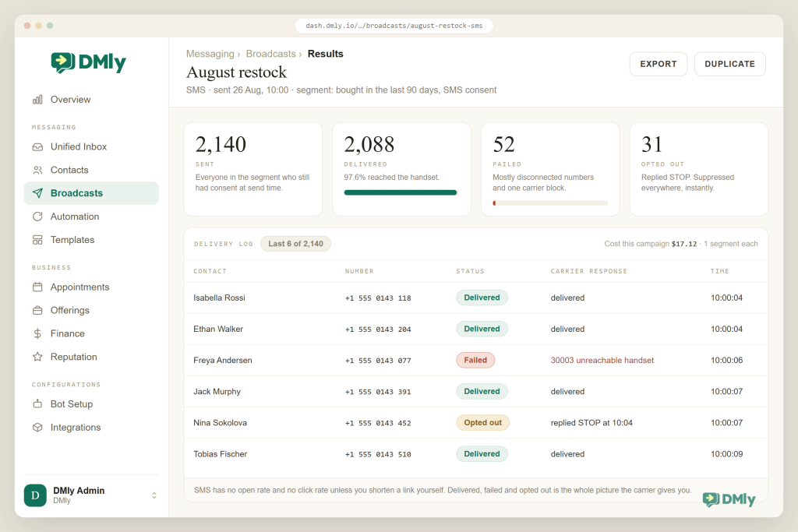Click the Duplicate button
The width and height of the screenshot is (798, 532).
point(729,64)
